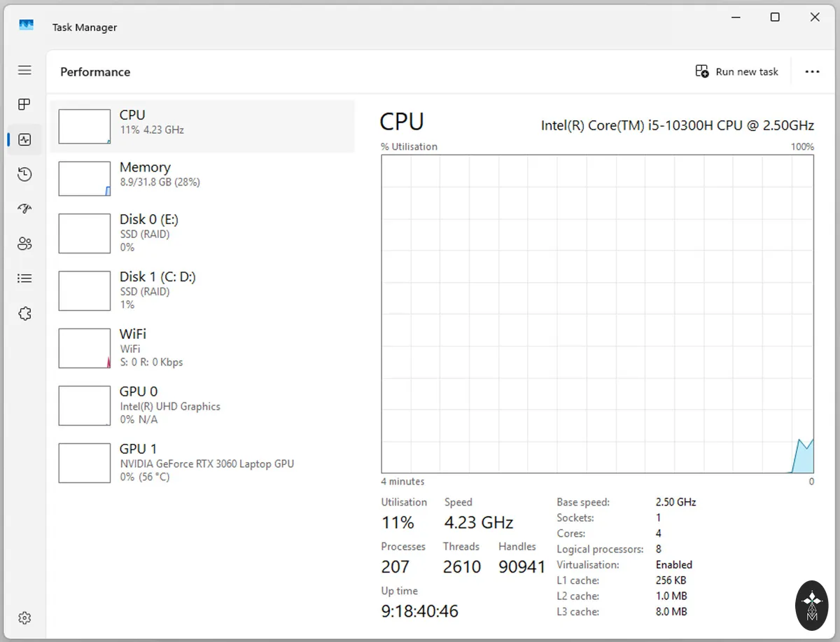Click the 4.23 GHz speed value
Image resolution: width=840 pixels, height=642 pixels.
(479, 522)
